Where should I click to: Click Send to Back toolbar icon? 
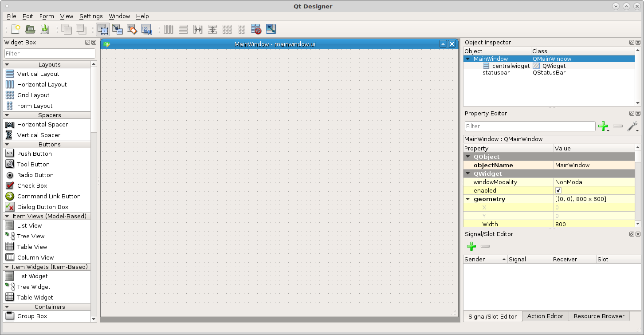[x=67, y=29]
